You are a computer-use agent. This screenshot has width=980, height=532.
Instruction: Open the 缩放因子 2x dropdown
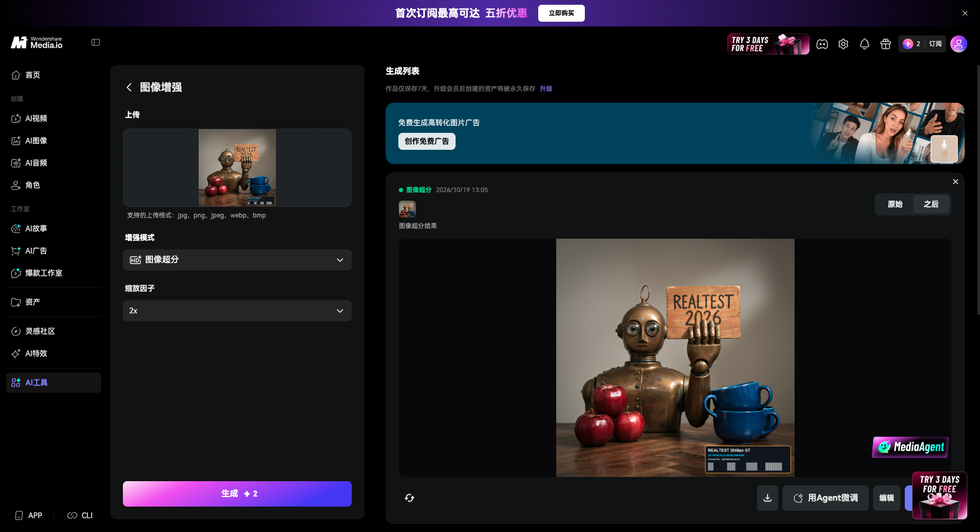(237, 311)
